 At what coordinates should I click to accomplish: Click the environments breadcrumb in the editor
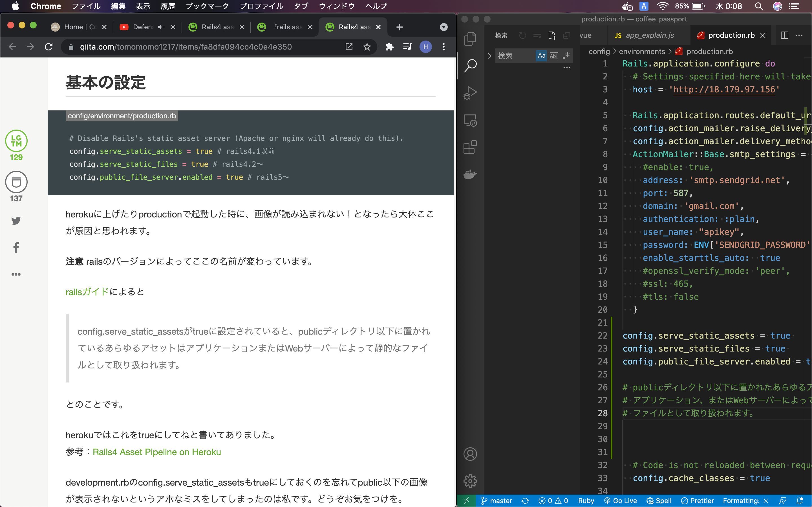(x=642, y=51)
